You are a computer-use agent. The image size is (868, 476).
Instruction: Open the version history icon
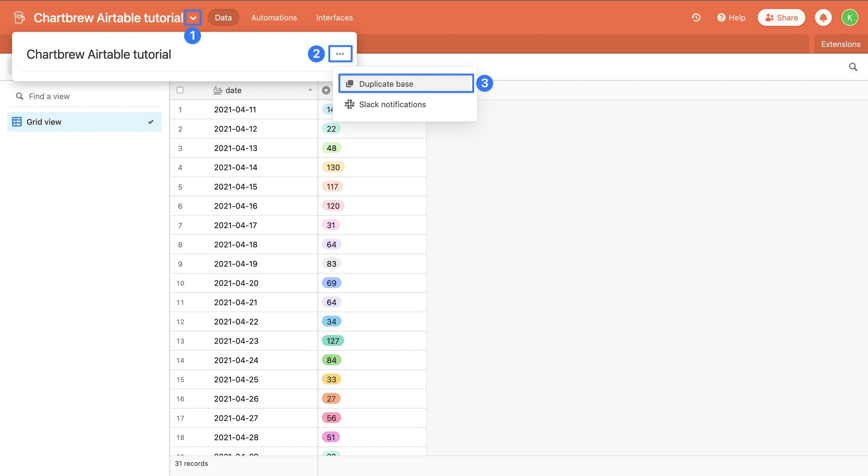click(695, 17)
